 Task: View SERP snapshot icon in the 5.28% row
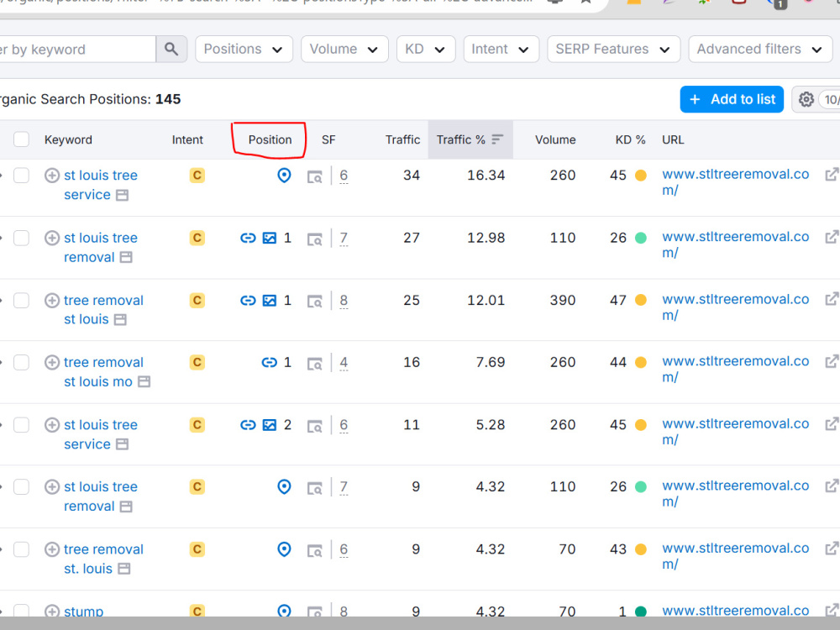[315, 426]
